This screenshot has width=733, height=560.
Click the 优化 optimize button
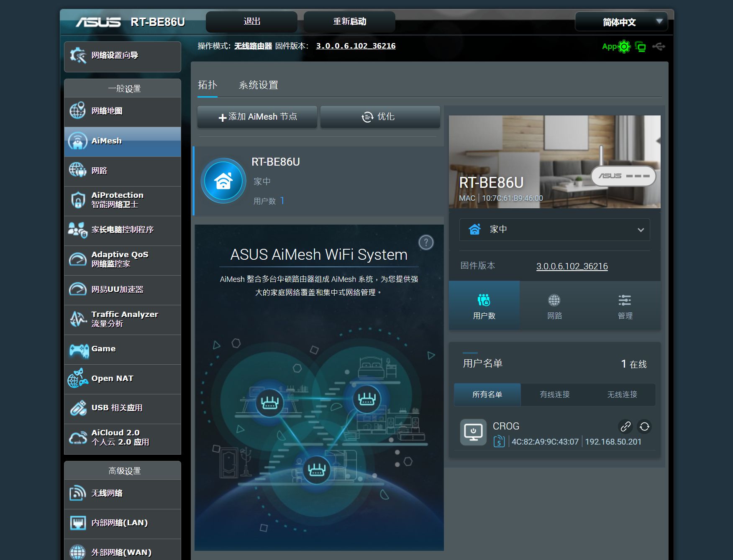pos(380,117)
